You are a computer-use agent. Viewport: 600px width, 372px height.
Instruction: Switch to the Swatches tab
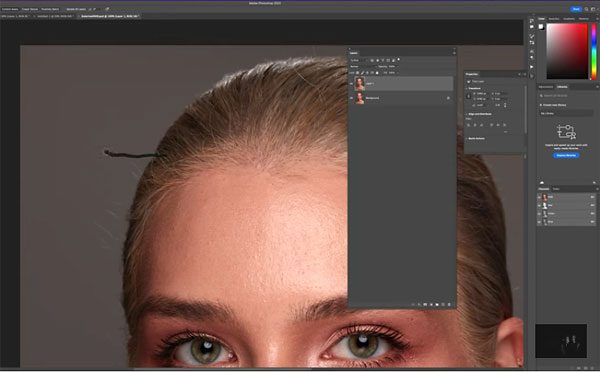pos(554,18)
